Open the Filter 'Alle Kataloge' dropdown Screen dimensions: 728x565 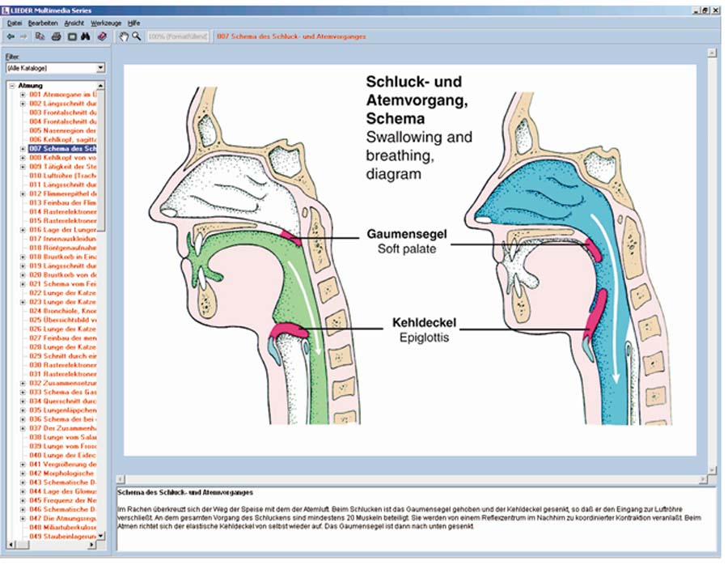tap(100, 68)
